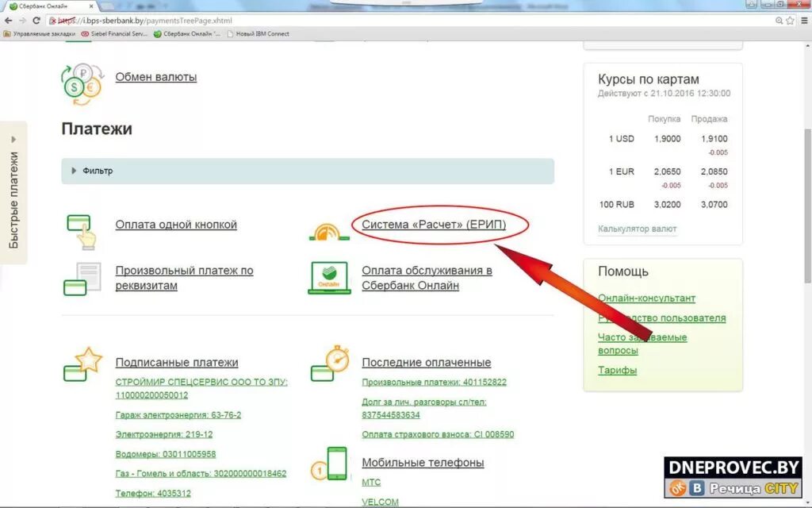Viewport: 812px width, 508px height.
Task: Open Оплата обслуживания в Сбербанк Онлайн
Action: pyautogui.click(x=427, y=278)
